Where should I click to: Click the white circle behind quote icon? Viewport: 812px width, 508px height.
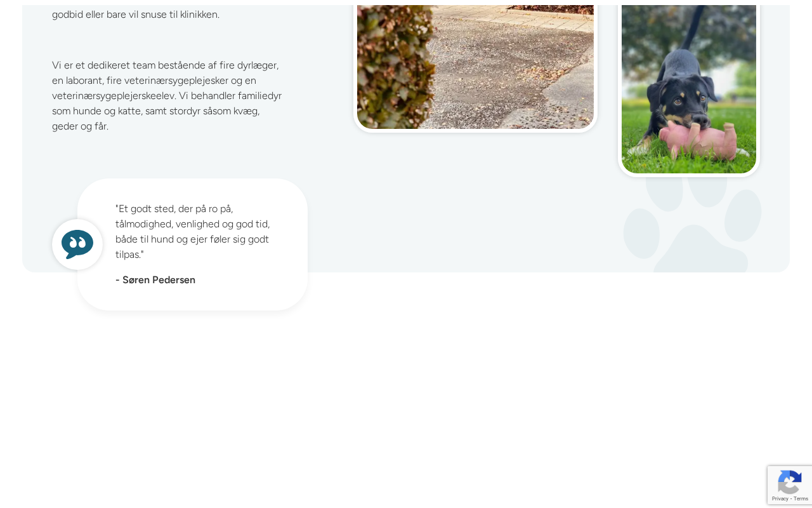[x=77, y=244]
